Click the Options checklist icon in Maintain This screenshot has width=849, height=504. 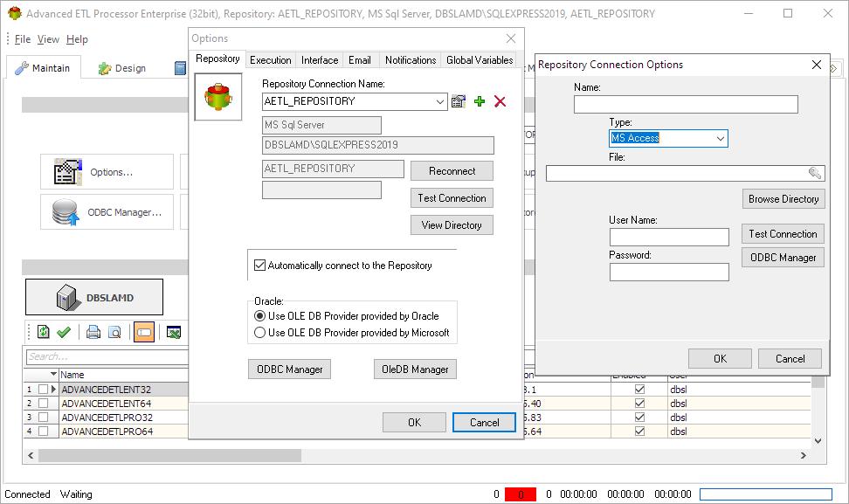click(67, 172)
